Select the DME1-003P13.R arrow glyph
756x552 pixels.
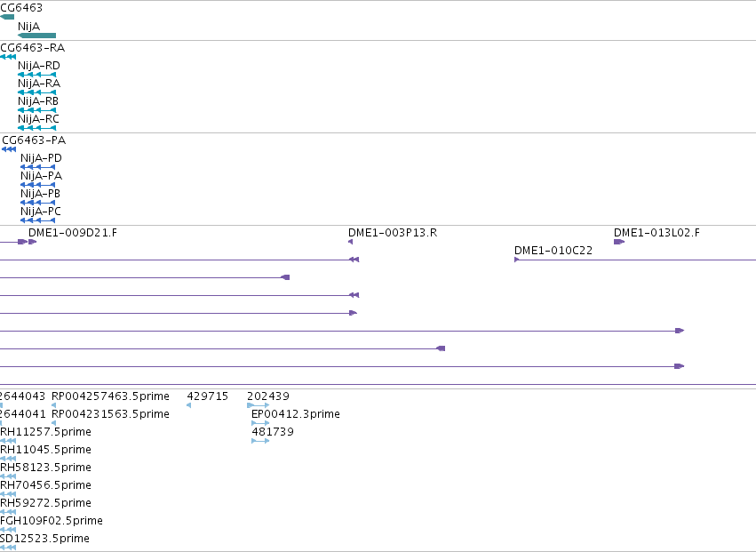click(351, 243)
